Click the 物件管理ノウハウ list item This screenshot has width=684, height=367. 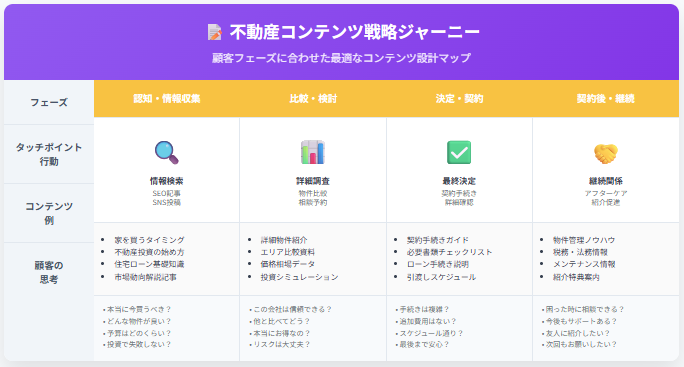(584, 240)
